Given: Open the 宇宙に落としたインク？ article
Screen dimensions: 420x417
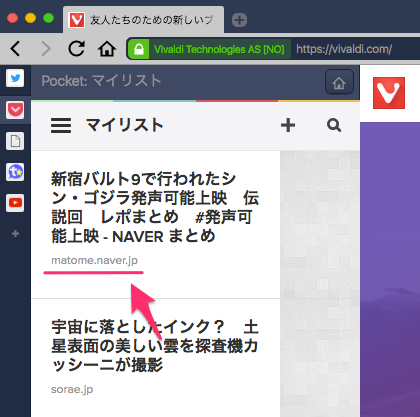Looking at the screenshot, I should [x=155, y=346].
